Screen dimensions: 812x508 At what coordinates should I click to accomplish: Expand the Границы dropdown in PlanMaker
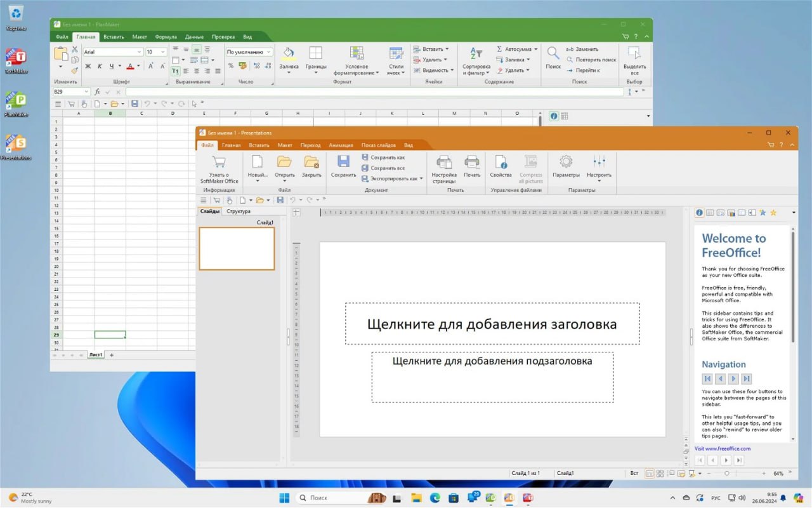click(316, 73)
